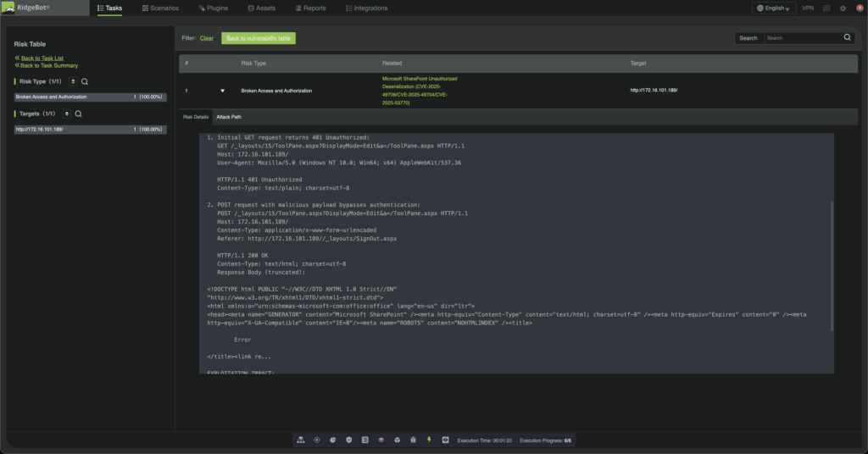Click the 3D cube icon in bottom toolbar
Viewport: 868px width, 454px height.
pyautogui.click(x=397, y=440)
